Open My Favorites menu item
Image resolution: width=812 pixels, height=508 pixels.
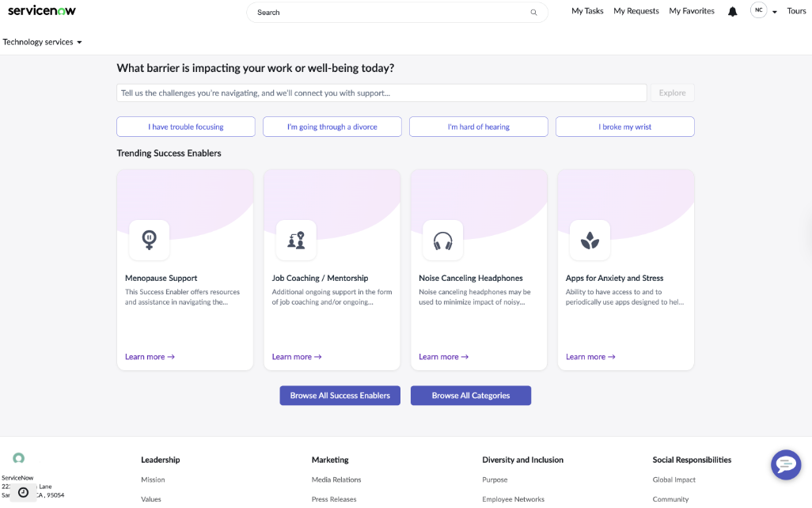(x=692, y=11)
